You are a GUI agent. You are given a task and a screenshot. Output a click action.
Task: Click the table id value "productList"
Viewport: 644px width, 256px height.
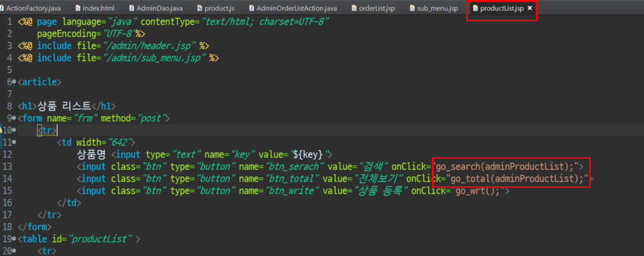click(x=101, y=239)
